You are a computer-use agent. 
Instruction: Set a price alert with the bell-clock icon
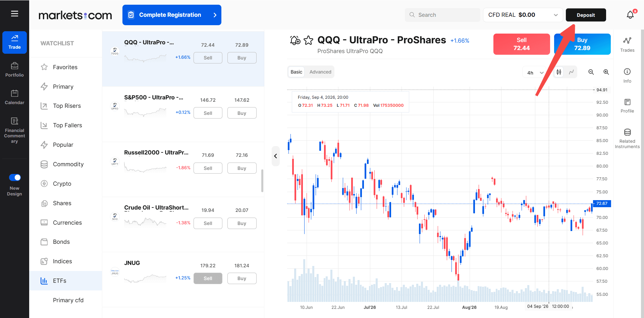click(x=295, y=40)
